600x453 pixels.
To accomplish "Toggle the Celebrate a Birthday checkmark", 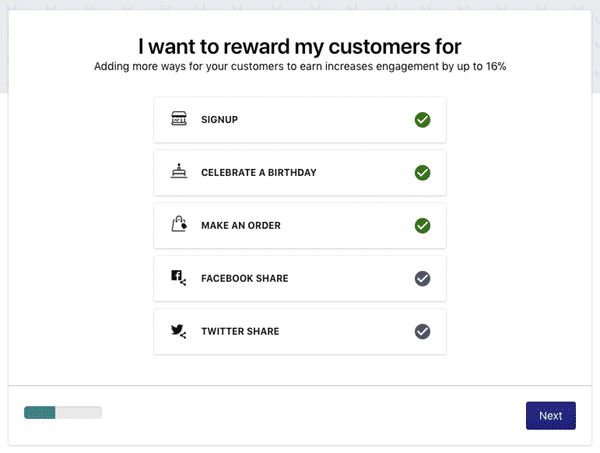I will (x=422, y=172).
